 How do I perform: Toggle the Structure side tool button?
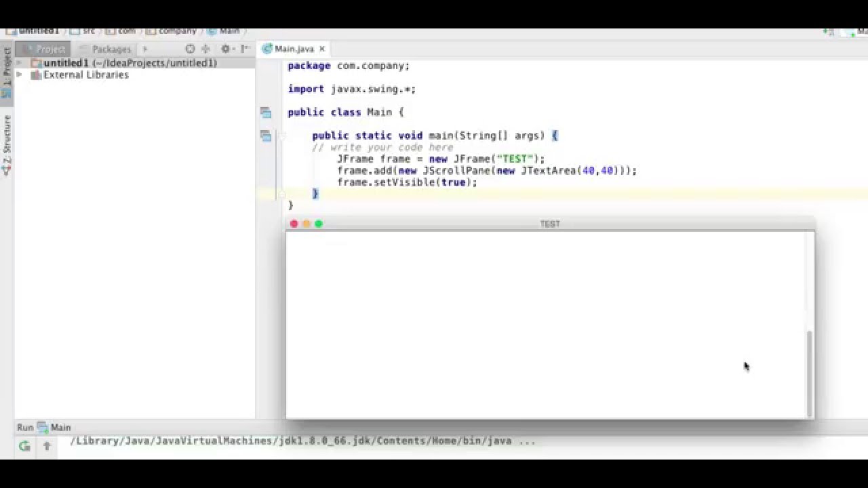pos(7,146)
